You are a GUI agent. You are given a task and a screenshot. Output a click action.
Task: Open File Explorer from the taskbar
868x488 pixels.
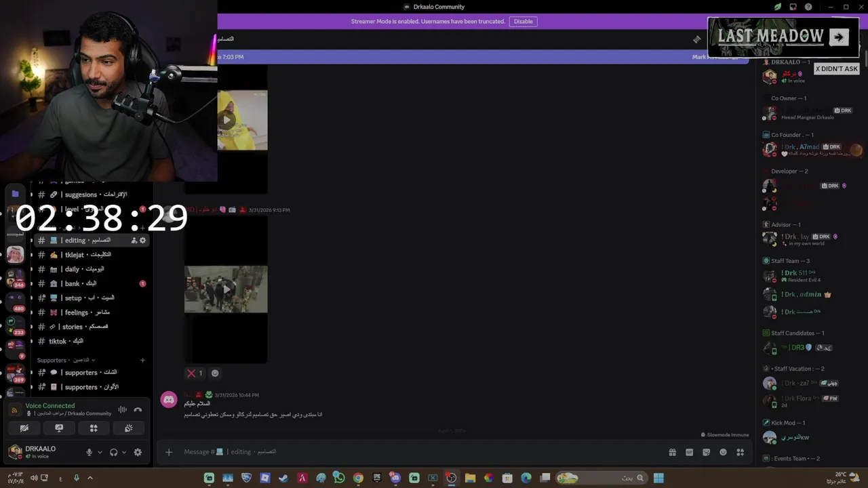[x=470, y=478]
